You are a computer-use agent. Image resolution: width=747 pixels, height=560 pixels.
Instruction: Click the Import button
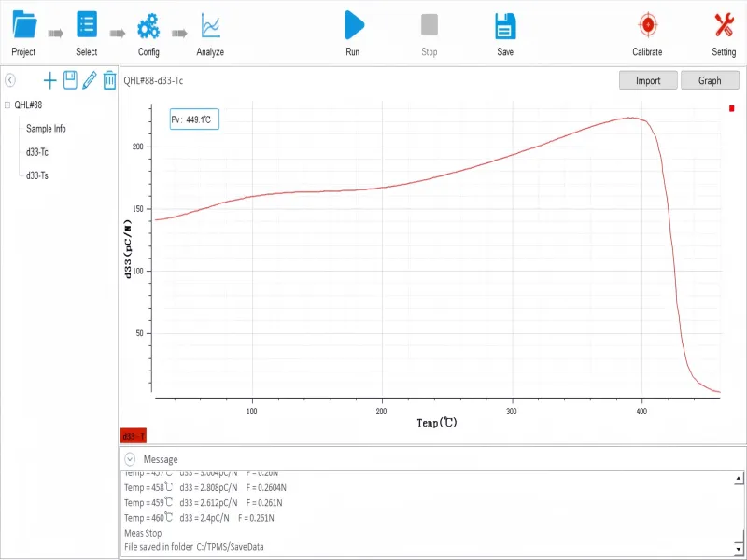(x=648, y=80)
